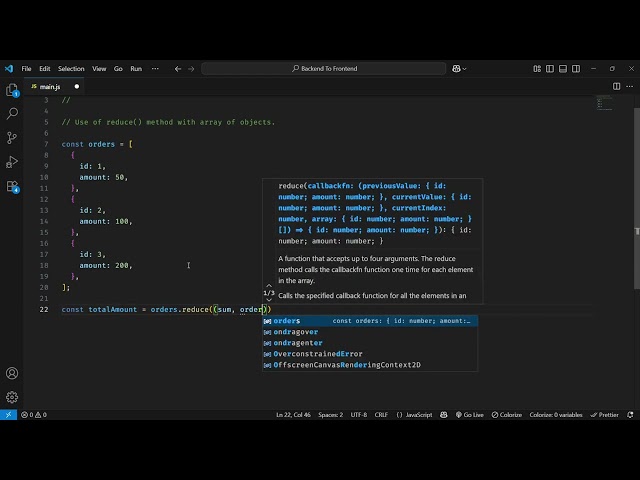Image resolution: width=640 pixels, height=480 pixels.
Task: Open the Edit menu
Action: [x=45, y=69]
